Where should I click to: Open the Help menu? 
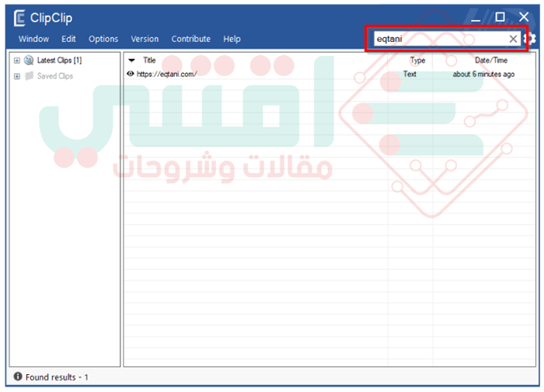(232, 39)
